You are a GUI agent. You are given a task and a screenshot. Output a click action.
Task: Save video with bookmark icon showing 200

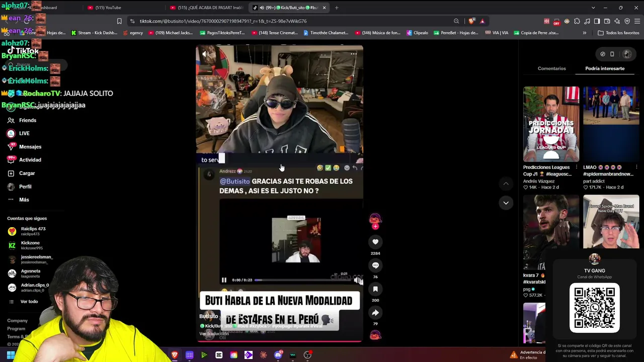click(x=375, y=289)
